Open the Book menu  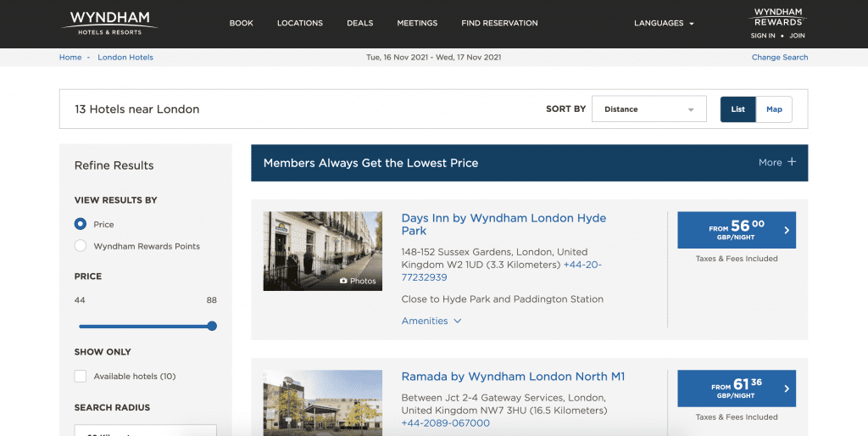coord(242,23)
